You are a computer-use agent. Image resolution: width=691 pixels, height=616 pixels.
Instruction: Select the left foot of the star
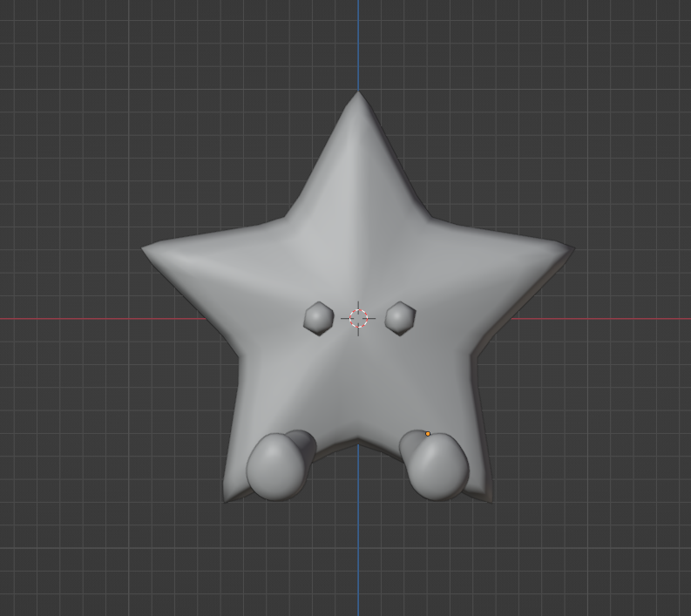(280, 465)
